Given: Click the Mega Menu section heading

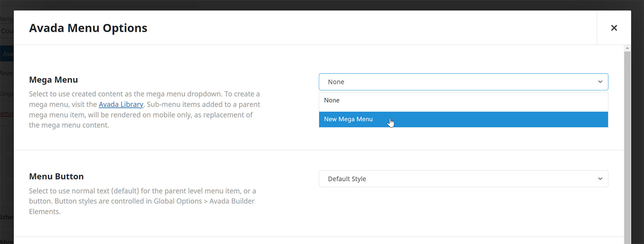Looking at the screenshot, I should coord(53,80).
